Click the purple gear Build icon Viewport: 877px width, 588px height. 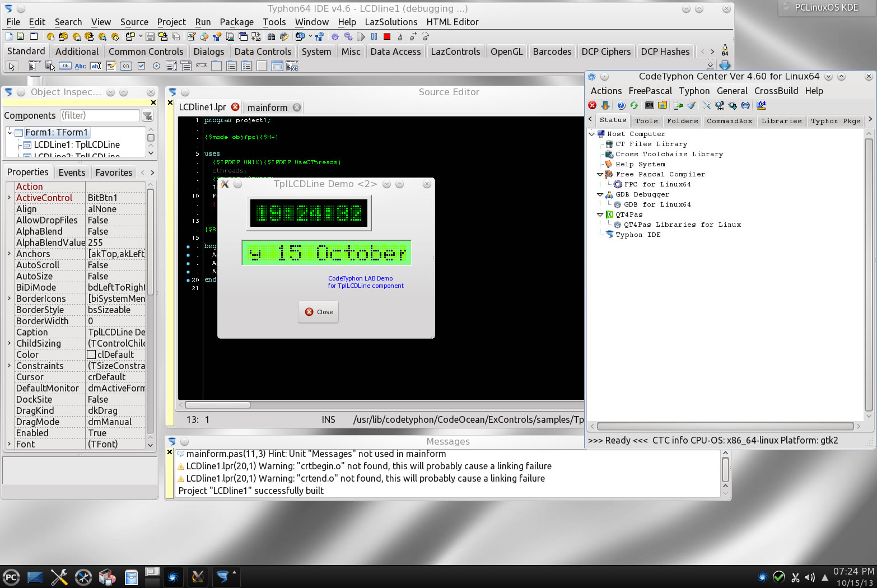tap(335, 36)
